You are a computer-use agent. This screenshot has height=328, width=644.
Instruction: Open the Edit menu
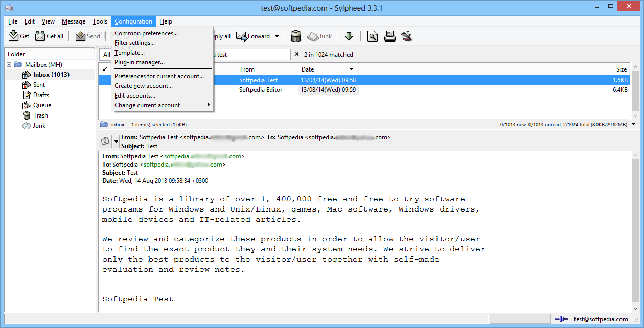click(x=30, y=21)
